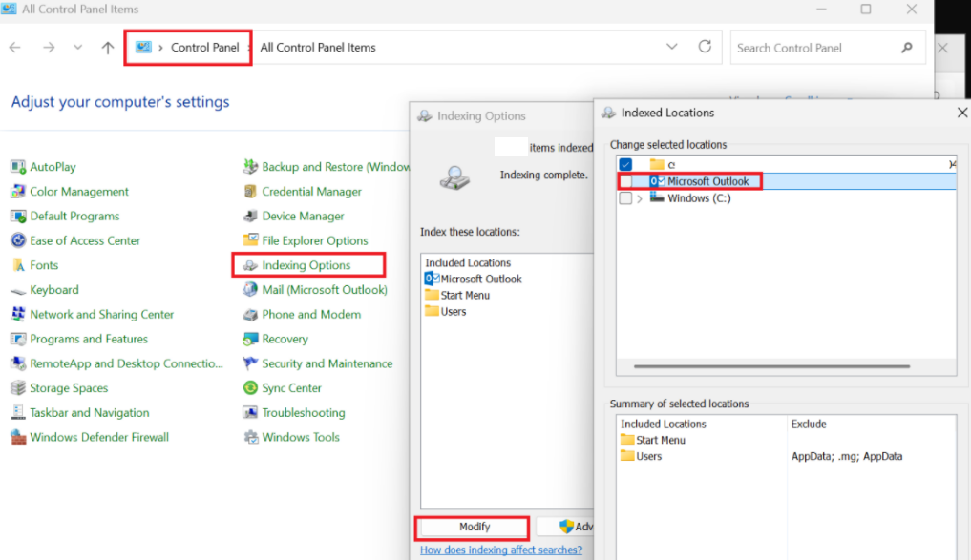This screenshot has width=971, height=560.
Task: Open 'How does indexing affect searches?' link
Action: (x=501, y=550)
